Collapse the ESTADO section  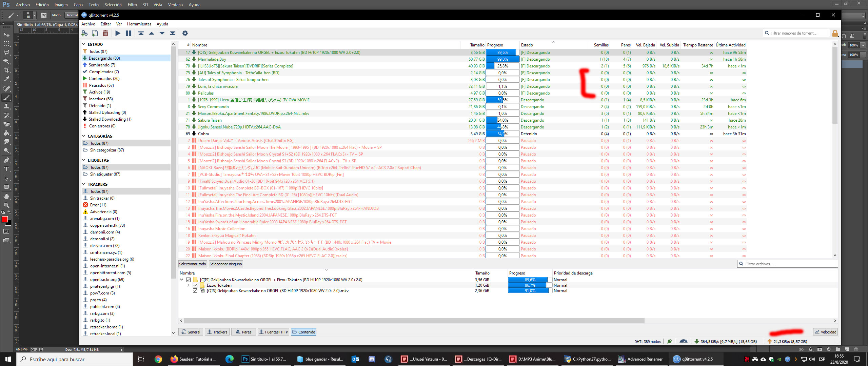[84, 44]
